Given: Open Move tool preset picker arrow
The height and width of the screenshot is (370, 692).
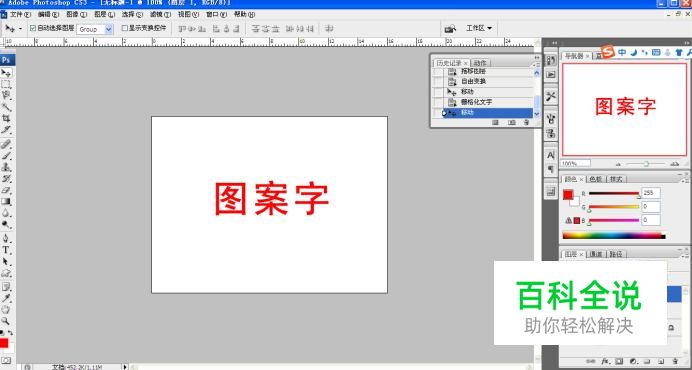Looking at the screenshot, I should 20,29.
